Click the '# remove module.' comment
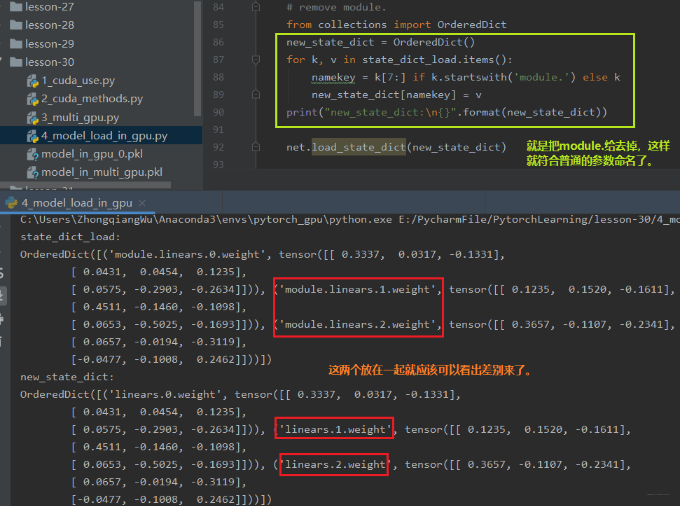 (x=336, y=7)
